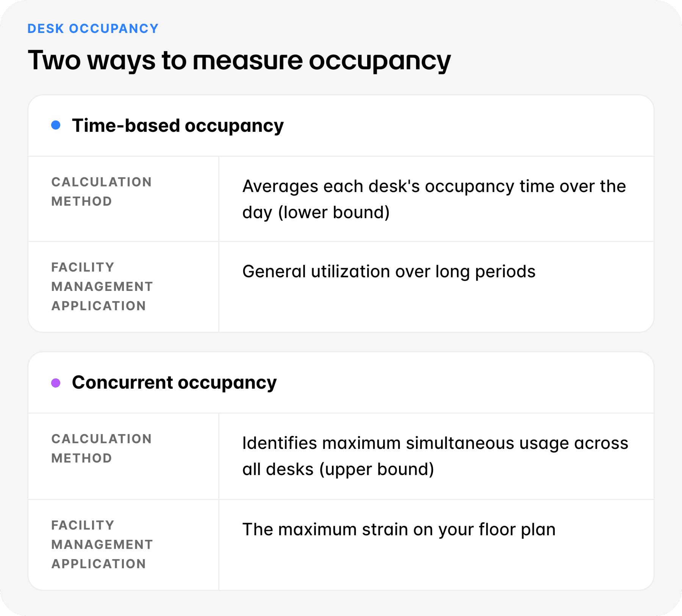This screenshot has height=616, width=682.
Task: Click Facility Management Application label in Concurrent card
Action: point(102,544)
